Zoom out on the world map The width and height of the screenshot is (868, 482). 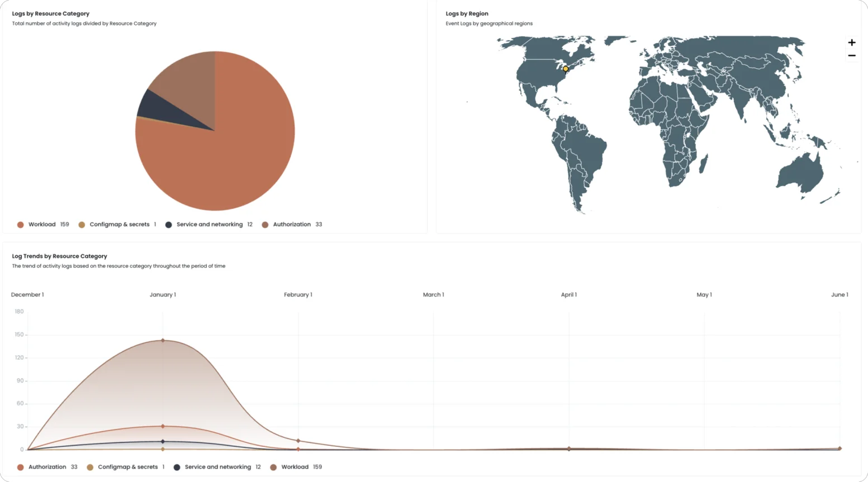(x=851, y=56)
